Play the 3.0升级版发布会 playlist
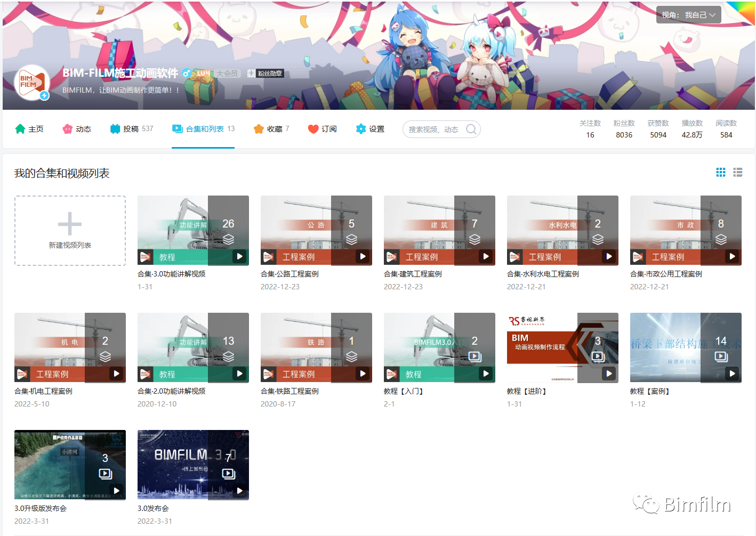 coord(116,491)
